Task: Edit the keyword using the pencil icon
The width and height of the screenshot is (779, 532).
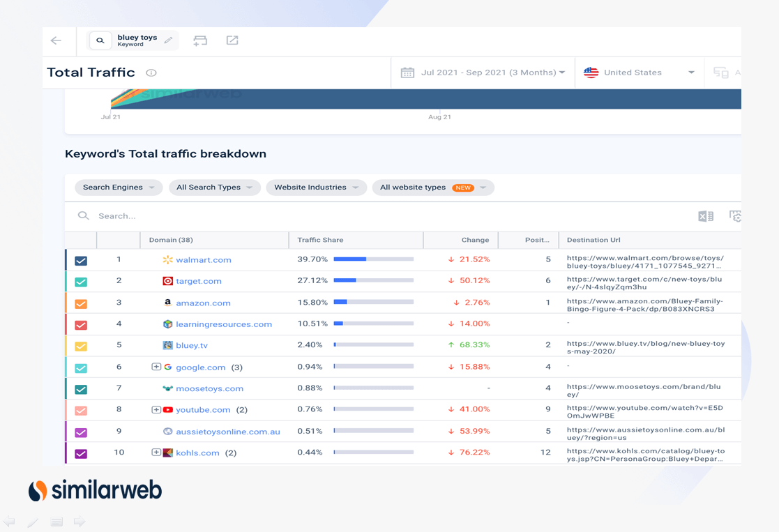Action: [168, 39]
